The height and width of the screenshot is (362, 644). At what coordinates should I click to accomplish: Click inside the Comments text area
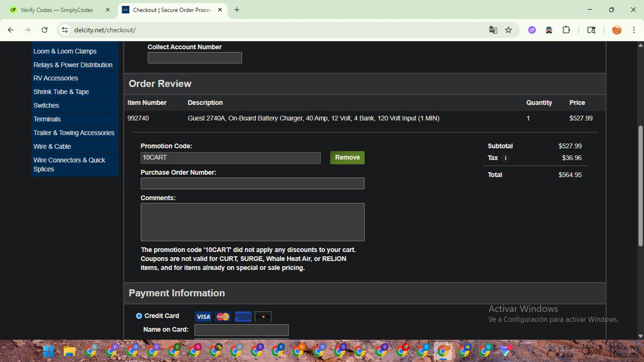tap(252, 222)
